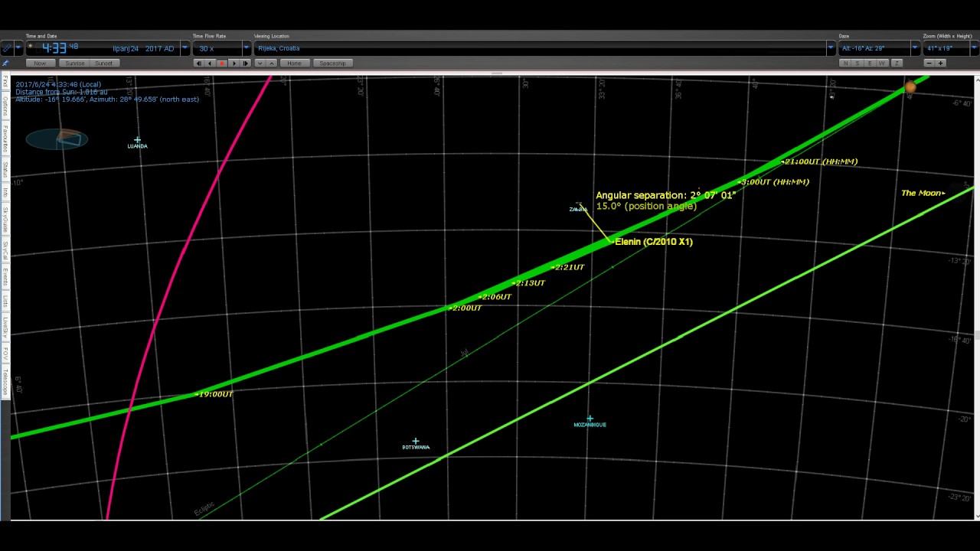The height and width of the screenshot is (551, 980).
Task: Click the Ecliptic line label
Action: click(204, 509)
